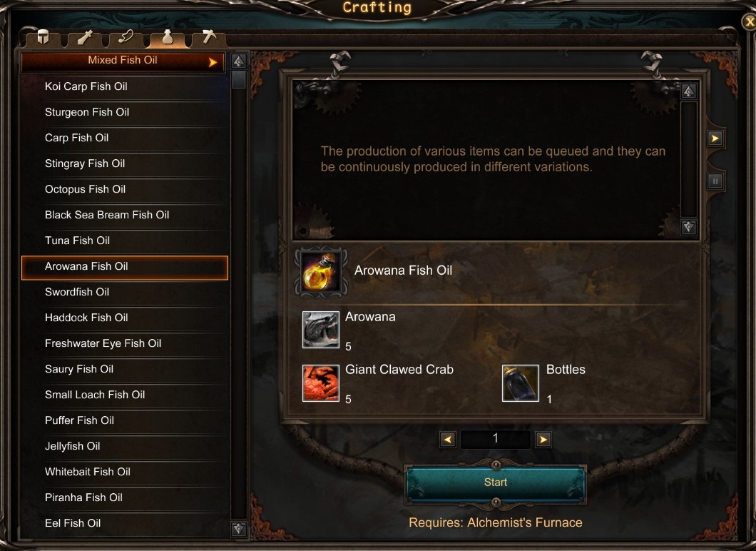The image size is (756, 551).
Task: Click queue panel scroll up arrow
Action: pos(689,91)
